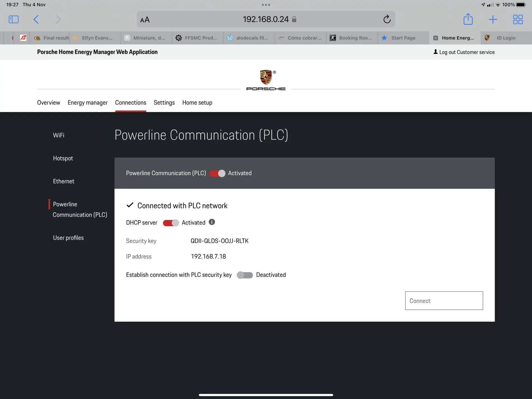Click the 192.168.0.24 address field
Image resolution: width=532 pixels, height=399 pixels.
click(x=266, y=19)
